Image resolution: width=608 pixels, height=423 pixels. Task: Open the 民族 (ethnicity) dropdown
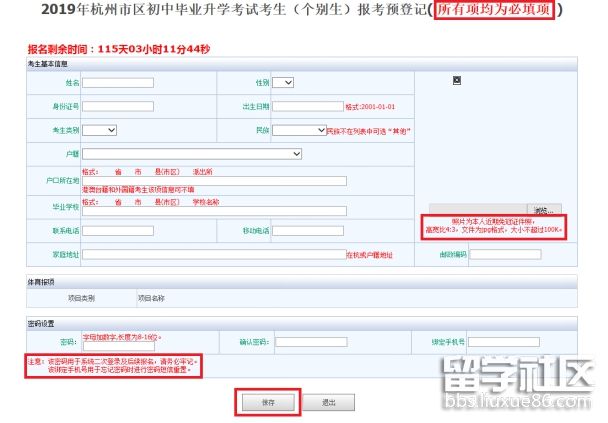(299, 130)
